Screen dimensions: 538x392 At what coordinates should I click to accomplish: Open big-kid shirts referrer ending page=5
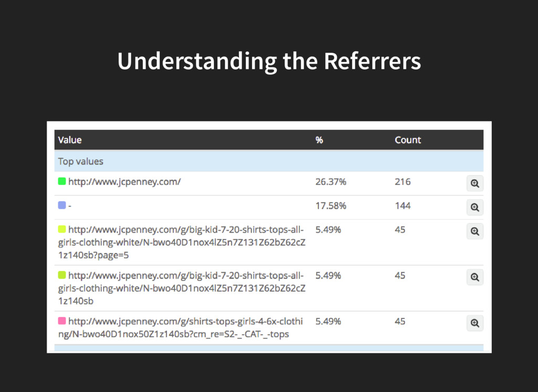point(181,242)
